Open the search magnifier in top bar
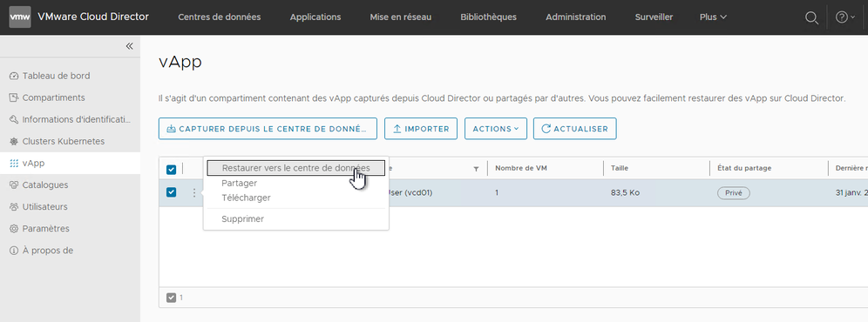Image resolution: width=868 pixels, height=322 pixels. click(811, 17)
